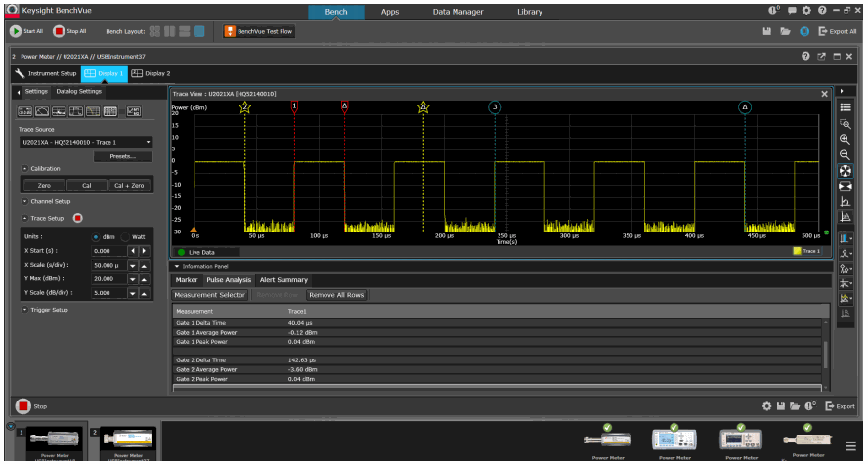Click the BenchVue Test Flow button
The image size is (868, 464).
(259, 31)
